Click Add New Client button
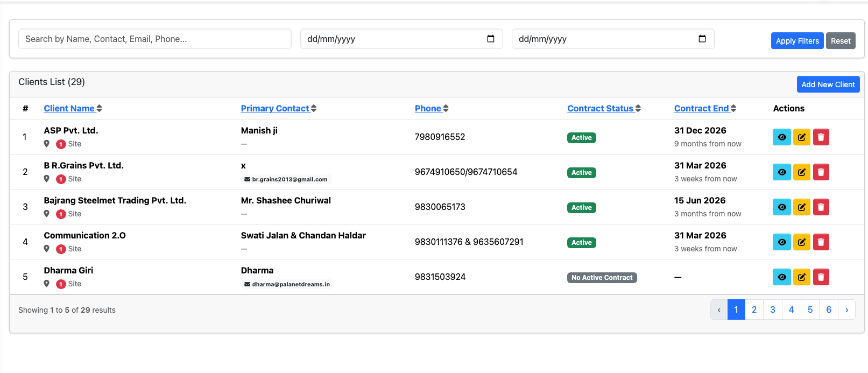868x373 pixels. pyautogui.click(x=828, y=85)
